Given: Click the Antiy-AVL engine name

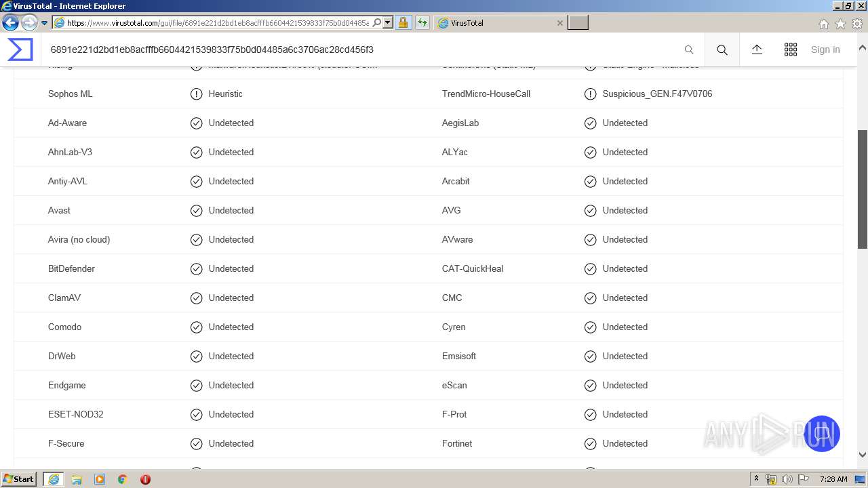Looking at the screenshot, I should click(68, 181).
